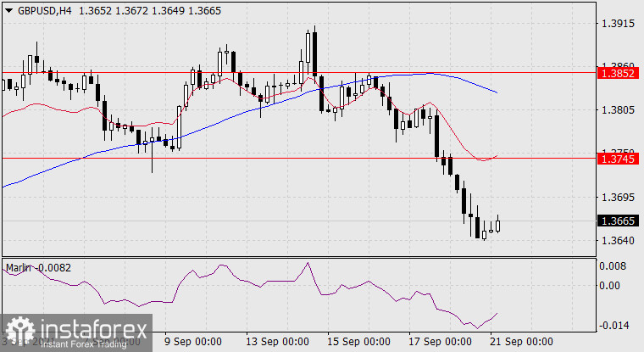Viewport: 644px width, 352px height.
Task: Select the red 1.3852 price label
Action: click(x=618, y=73)
